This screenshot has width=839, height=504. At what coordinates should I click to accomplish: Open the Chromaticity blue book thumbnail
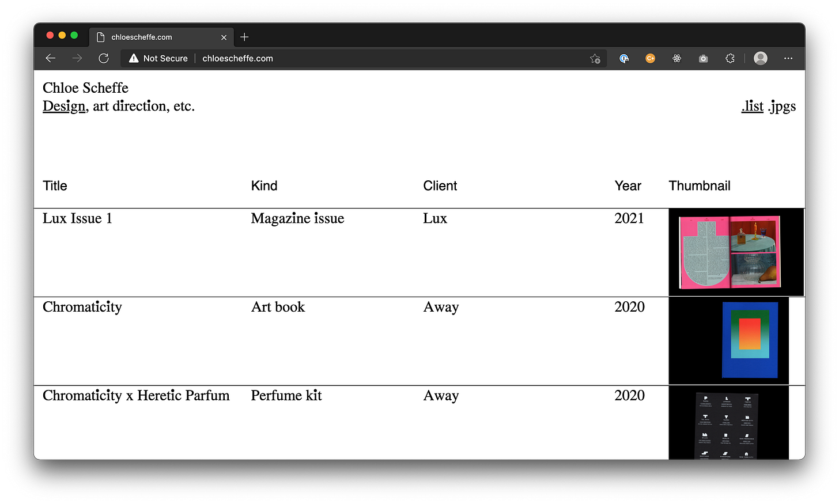(728, 340)
